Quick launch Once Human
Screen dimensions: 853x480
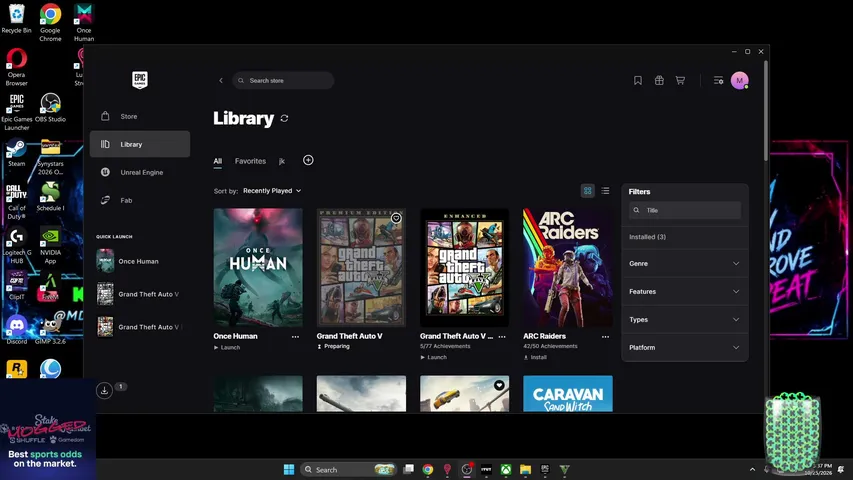(x=139, y=261)
